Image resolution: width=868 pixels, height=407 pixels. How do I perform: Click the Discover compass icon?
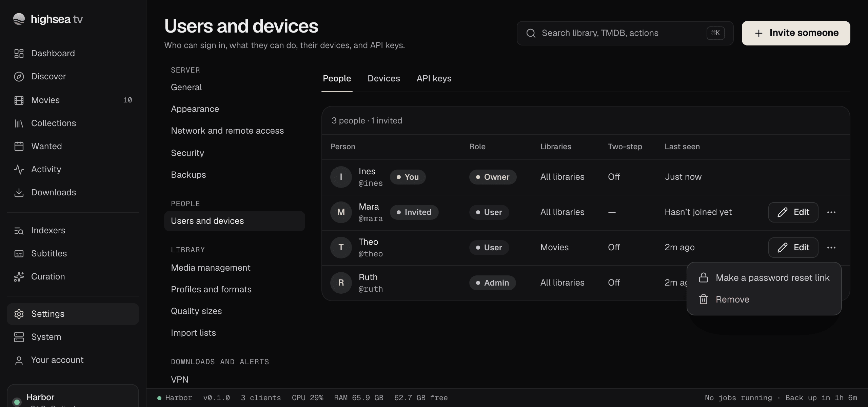[x=19, y=77]
